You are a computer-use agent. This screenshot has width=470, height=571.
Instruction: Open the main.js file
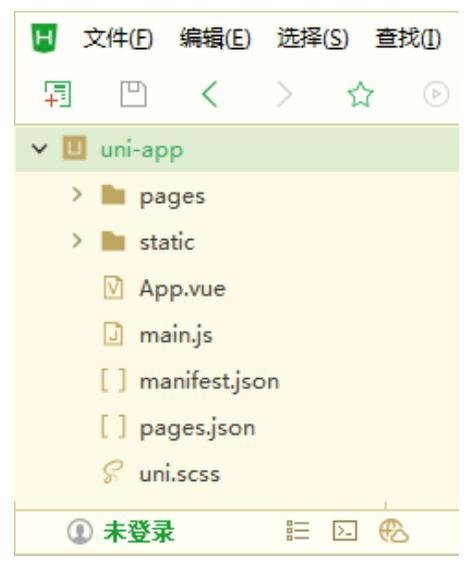click(x=176, y=335)
